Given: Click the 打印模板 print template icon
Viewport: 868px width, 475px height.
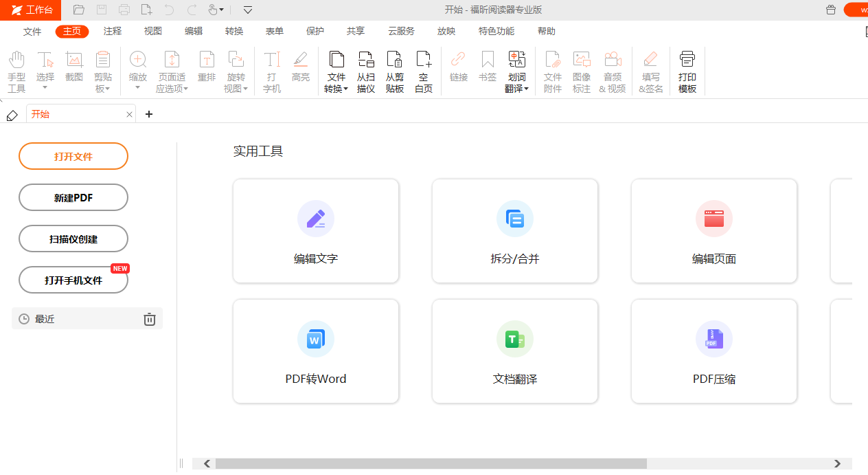Looking at the screenshot, I should click(687, 71).
